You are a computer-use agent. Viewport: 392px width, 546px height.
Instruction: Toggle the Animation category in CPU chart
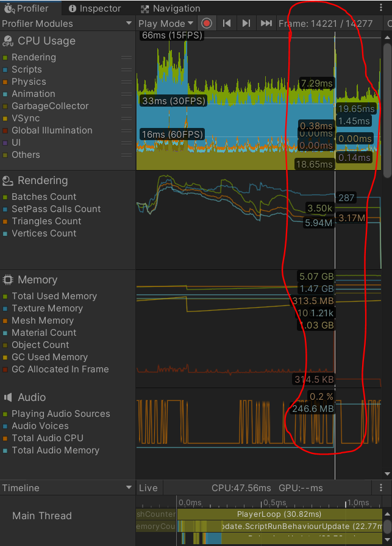coord(5,94)
